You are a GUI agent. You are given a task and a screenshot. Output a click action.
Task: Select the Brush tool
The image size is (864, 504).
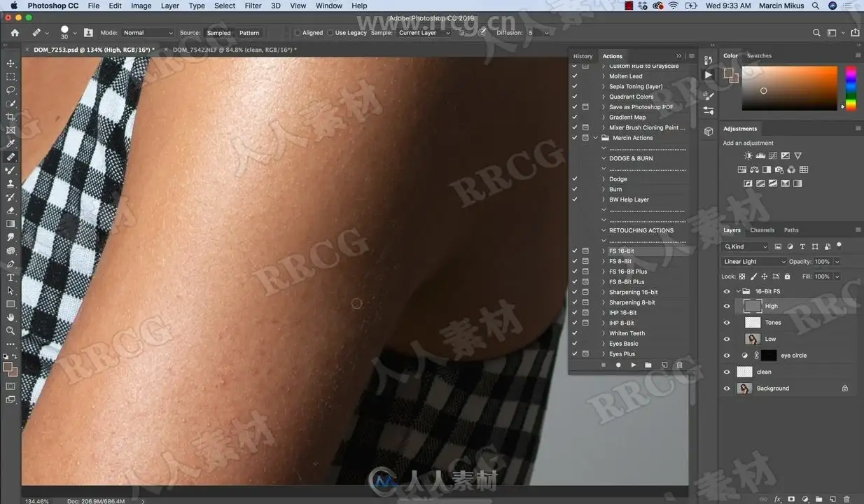11,170
